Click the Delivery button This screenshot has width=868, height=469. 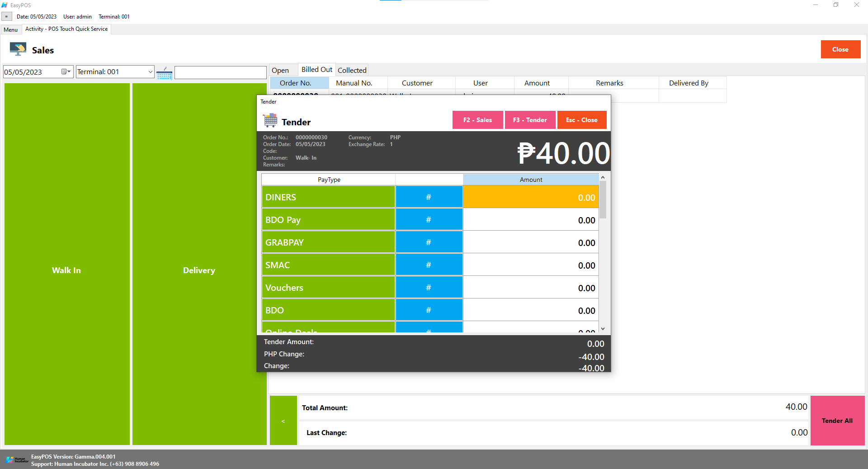tap(199, 264)
